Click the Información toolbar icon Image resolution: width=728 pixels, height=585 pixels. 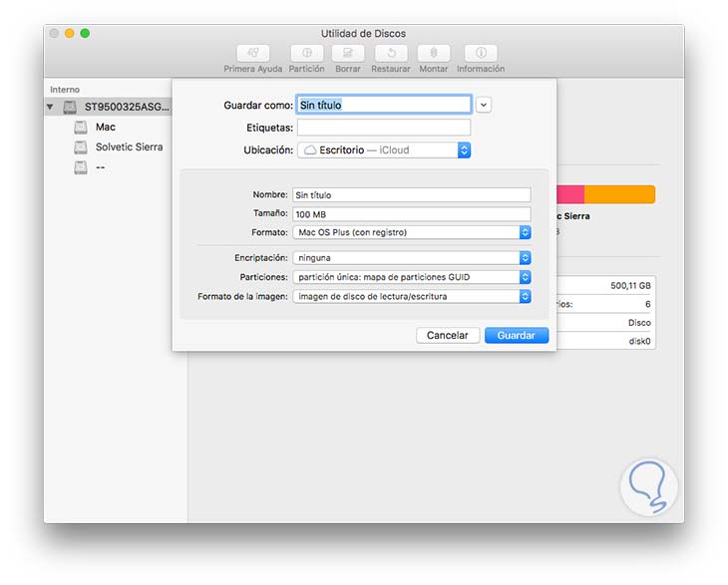coord(481,53)
